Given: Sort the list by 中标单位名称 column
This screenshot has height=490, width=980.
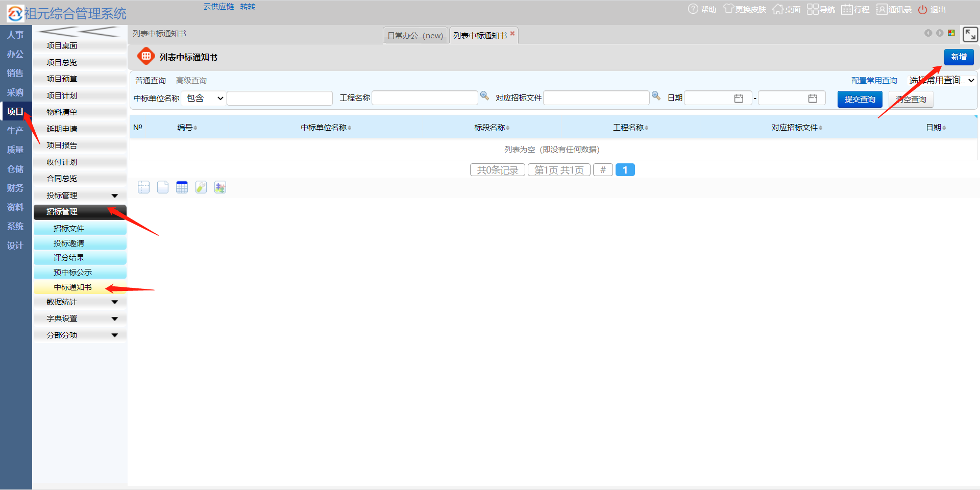Looking at the screenshot, I should coord(326,127).
